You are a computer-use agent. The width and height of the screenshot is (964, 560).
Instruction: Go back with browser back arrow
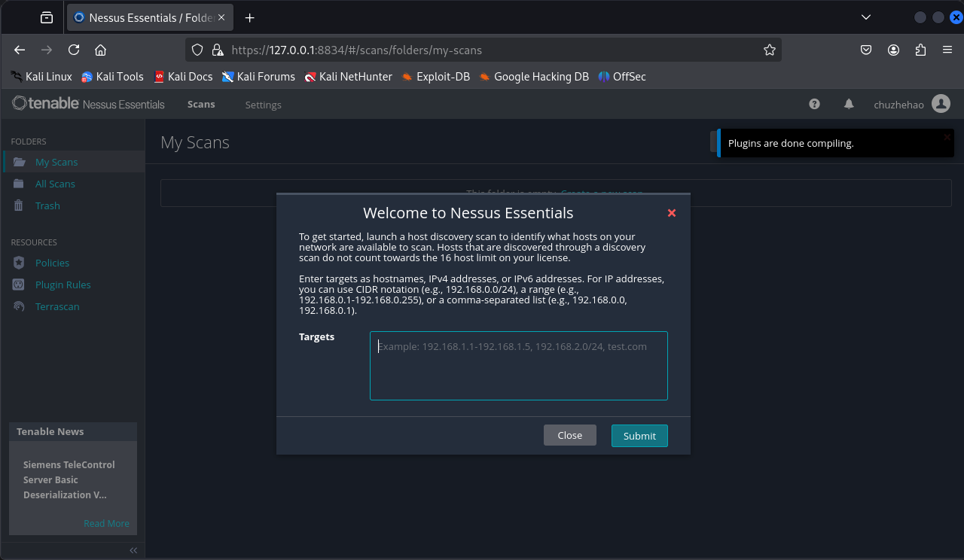coord(20,50)
